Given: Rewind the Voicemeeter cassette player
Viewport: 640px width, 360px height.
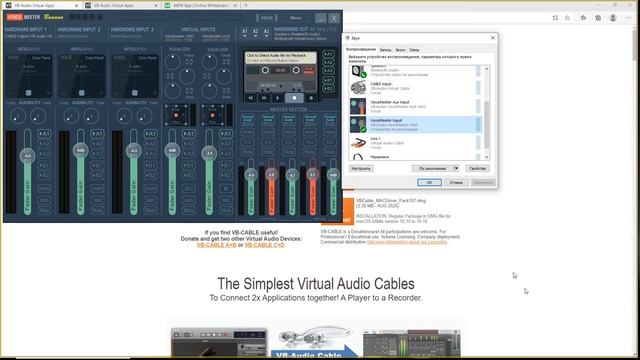Looking at the screenshot, I should click(251, 98).
